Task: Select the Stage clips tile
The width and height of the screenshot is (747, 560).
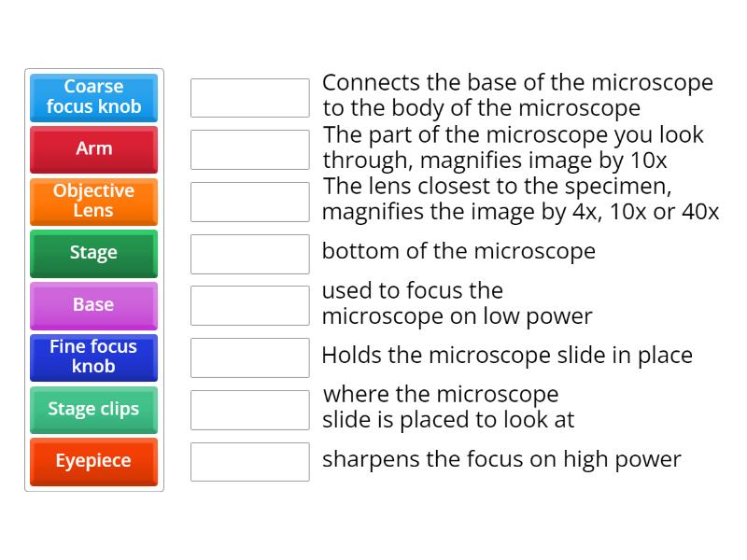Action: [x=93, y=410]
